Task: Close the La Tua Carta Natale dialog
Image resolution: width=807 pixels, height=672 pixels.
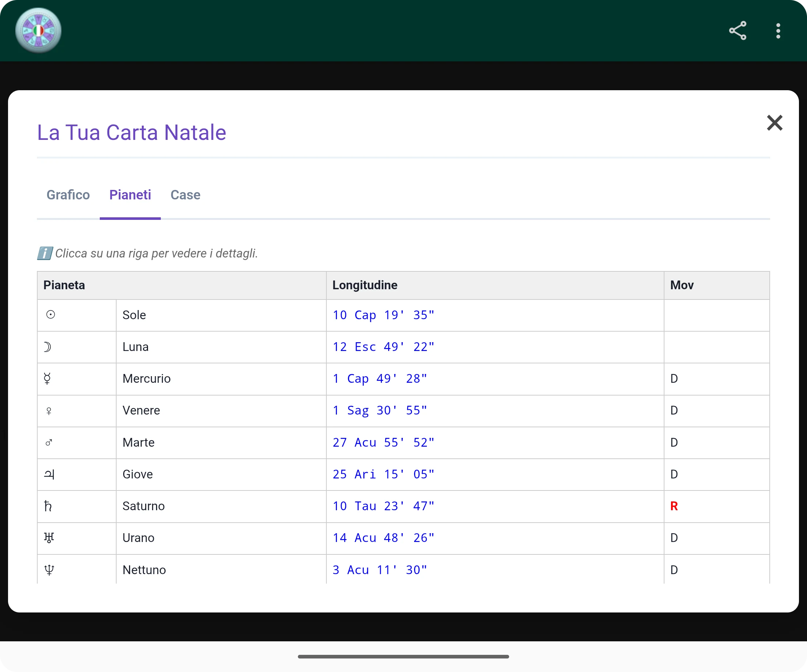Action: (x=774, y=123)
